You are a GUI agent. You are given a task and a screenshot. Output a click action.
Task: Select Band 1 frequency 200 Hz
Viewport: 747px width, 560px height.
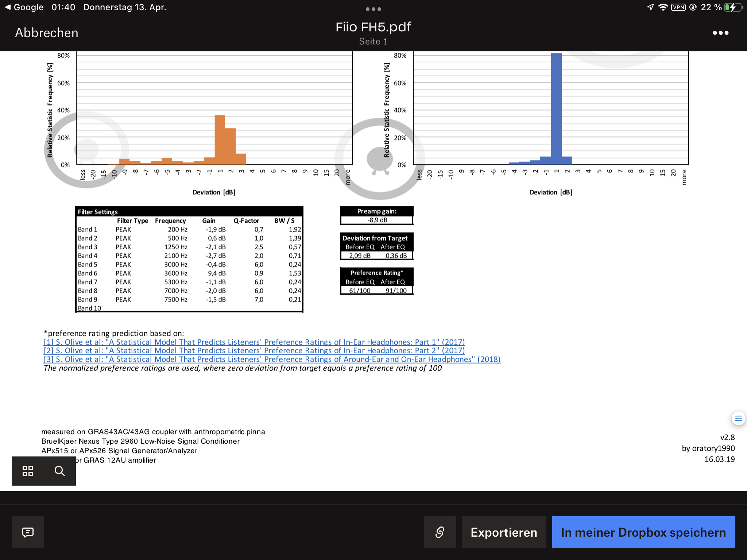[178, 229]
